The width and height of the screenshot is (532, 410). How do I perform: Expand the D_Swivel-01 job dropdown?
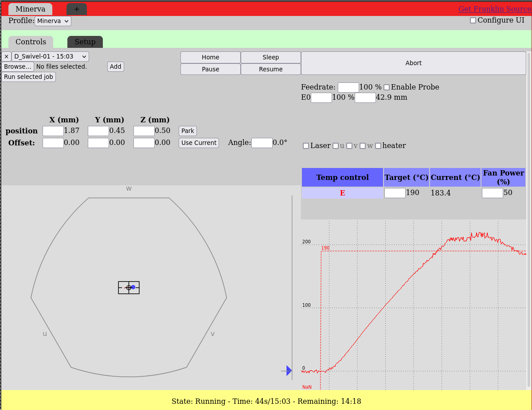coord(50,56)
